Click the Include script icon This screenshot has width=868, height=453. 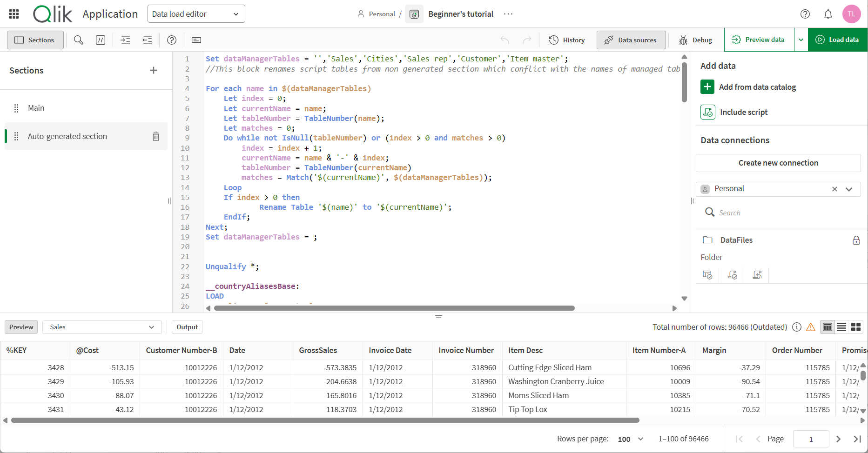pos(708,112)
